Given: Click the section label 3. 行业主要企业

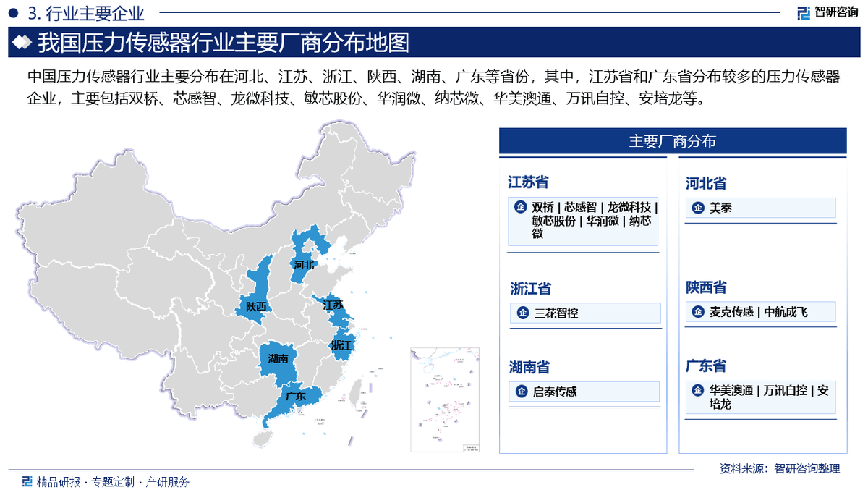Looking at the screenshot, I should (85, 12).
